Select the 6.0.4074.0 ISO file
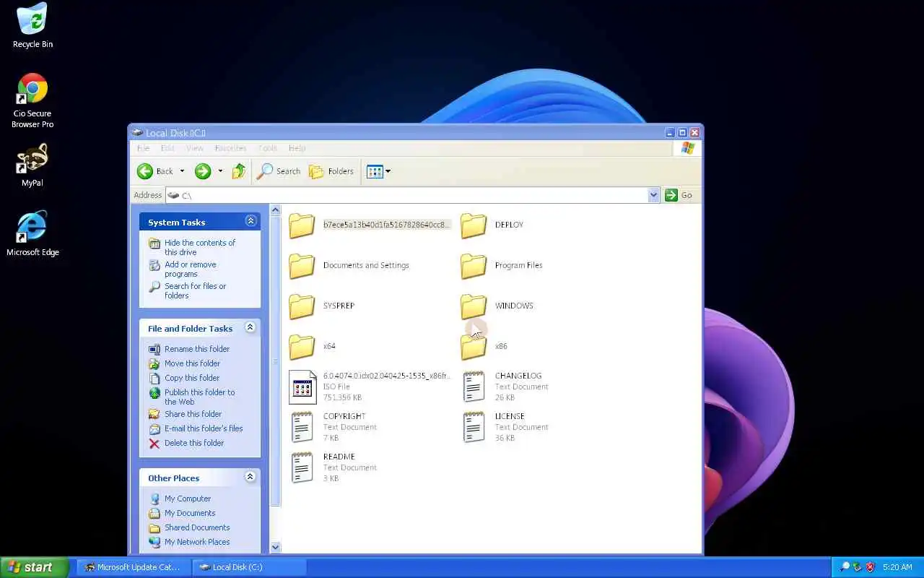 click(369, 387)
